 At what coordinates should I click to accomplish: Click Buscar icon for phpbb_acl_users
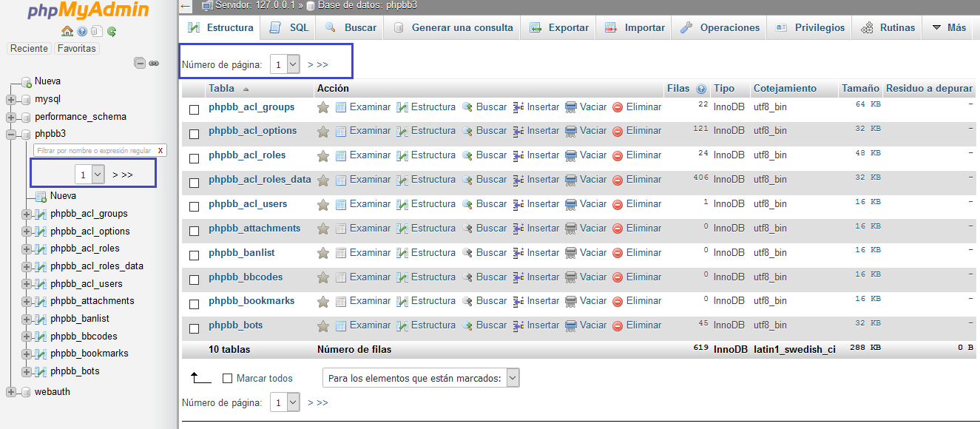click(467, 204)
